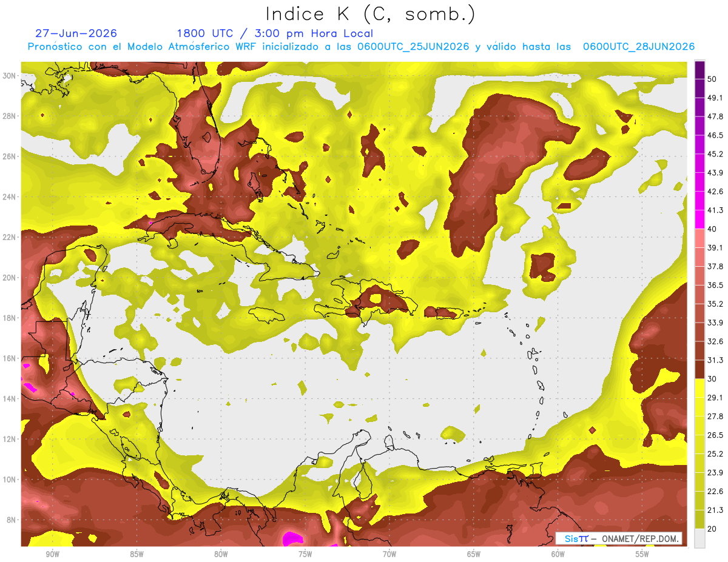
Task: Click the bright magenta legend segment between 40 and 41.3
Action: [699, 219]
